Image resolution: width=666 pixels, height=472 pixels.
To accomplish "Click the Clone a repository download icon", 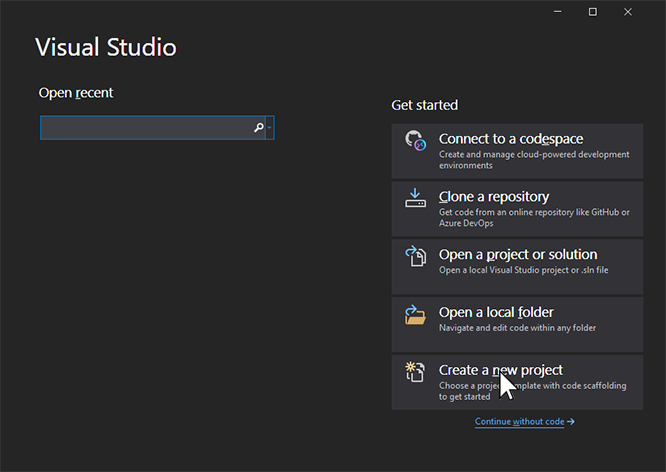I will [415, 198].
